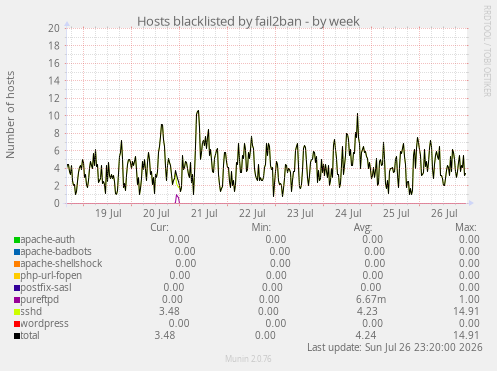
Task: Click the orange apache-shellshock legend swatch
Action: [17, 264]
